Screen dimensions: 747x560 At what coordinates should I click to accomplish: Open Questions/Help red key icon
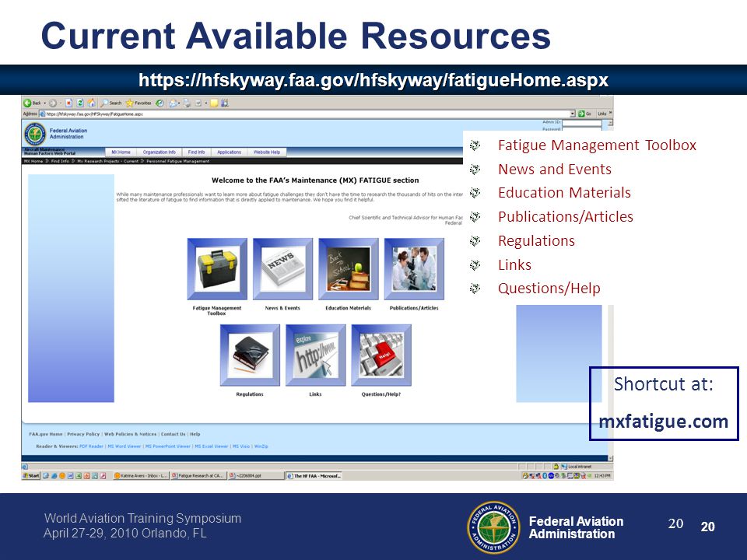click(381, 355)
